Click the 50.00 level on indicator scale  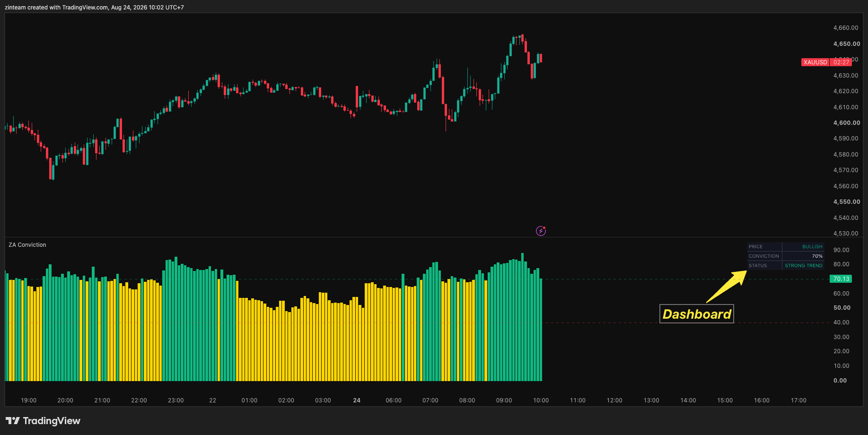pos(842,308)
